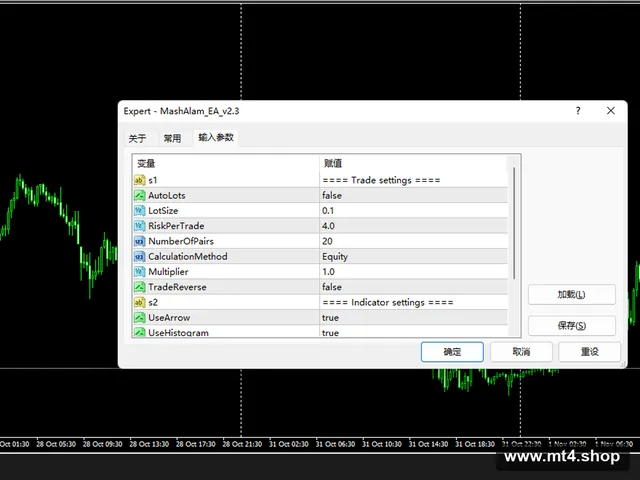Save parameters with 保存(S)
Screen dimensions: 640x480
(x=571, y=325)
